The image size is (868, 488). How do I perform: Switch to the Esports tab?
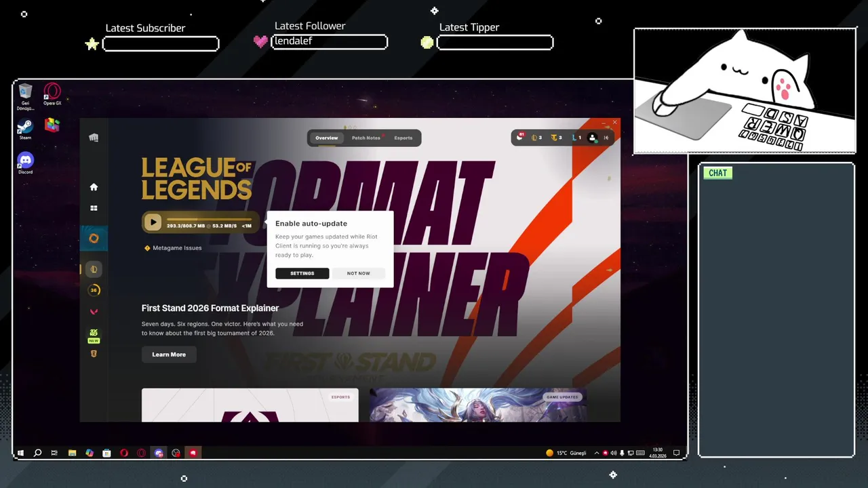tap(403, 138)
